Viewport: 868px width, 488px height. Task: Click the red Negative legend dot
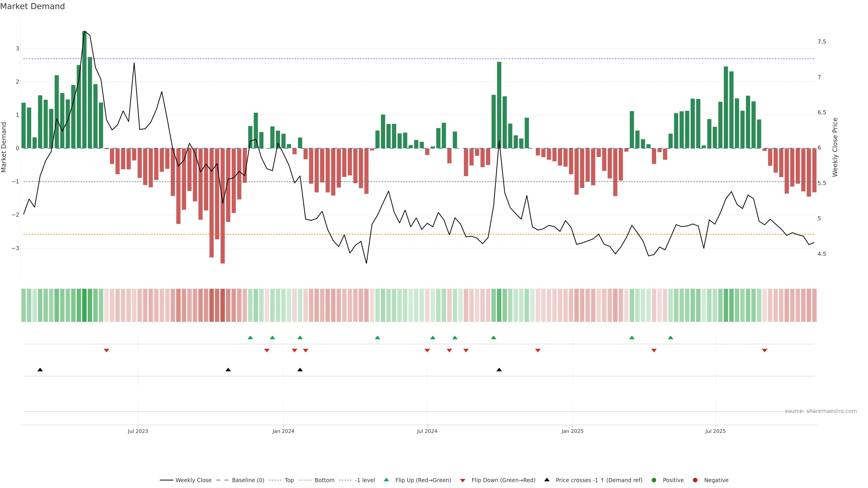(695, 480)
